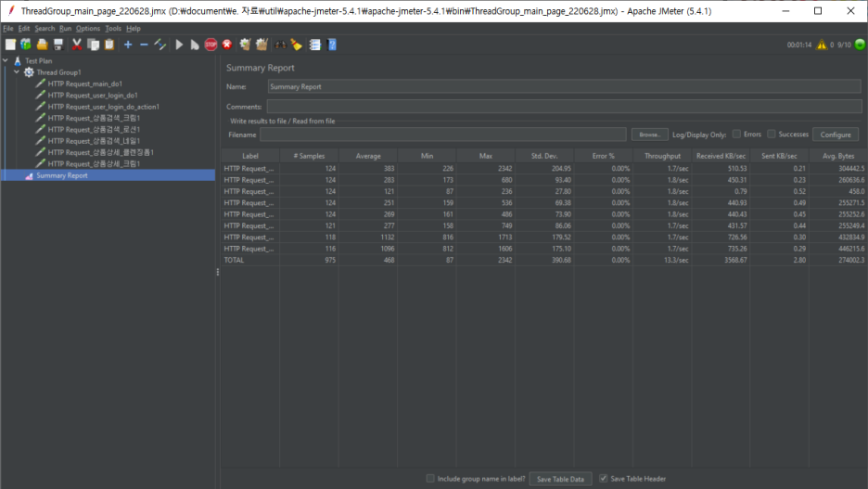This screenshot has height=489, width=868.
Task: Open the Tools menu
Action: tap(113, 28)
